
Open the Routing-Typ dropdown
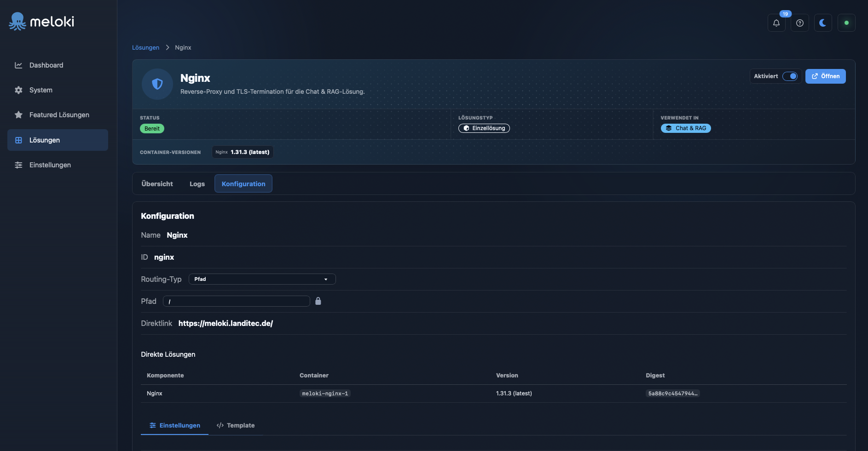[262, 279]
